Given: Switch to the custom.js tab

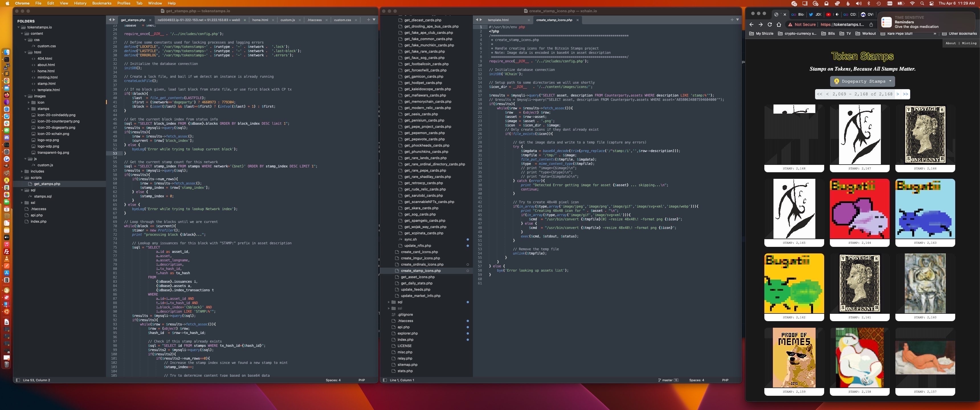Looking at the screenshot, I should coord(288,20).
